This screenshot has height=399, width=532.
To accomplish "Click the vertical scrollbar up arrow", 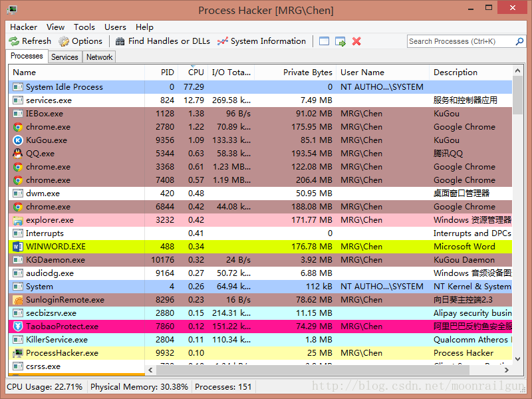I will [517, 70].
